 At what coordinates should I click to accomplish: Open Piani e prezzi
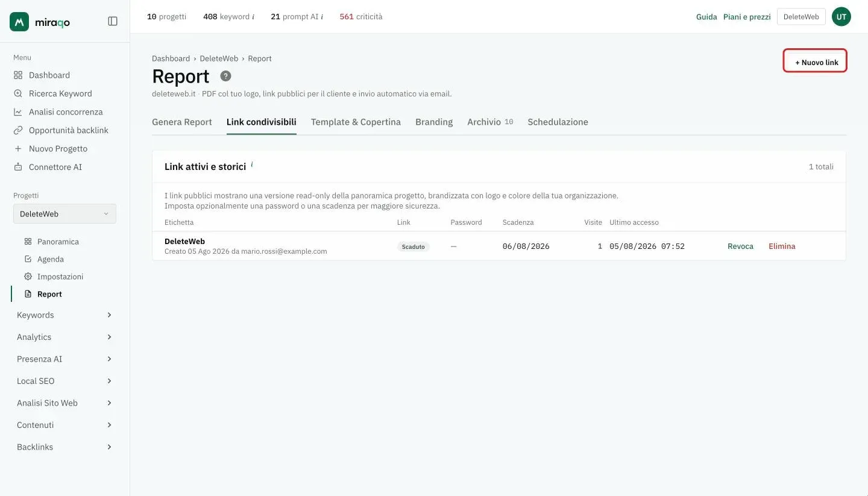coord(747,17)
